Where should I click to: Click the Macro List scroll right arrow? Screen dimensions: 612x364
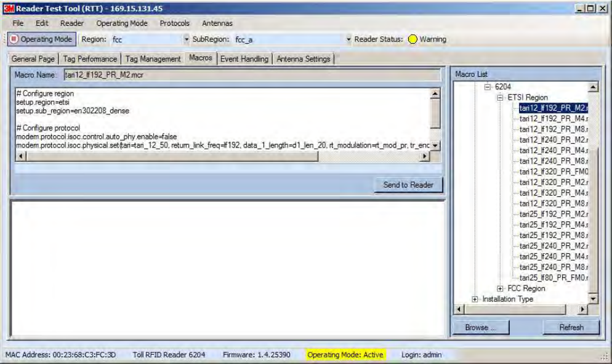point(582,309)
